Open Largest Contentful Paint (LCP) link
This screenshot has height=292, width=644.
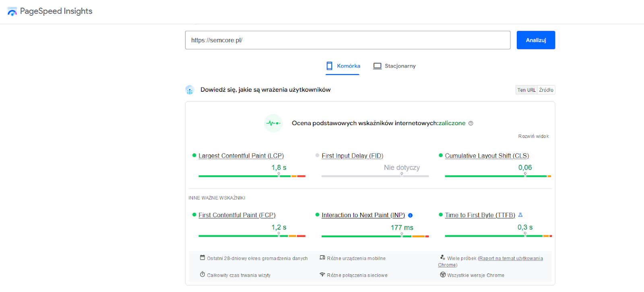click(x=241, y=156)
